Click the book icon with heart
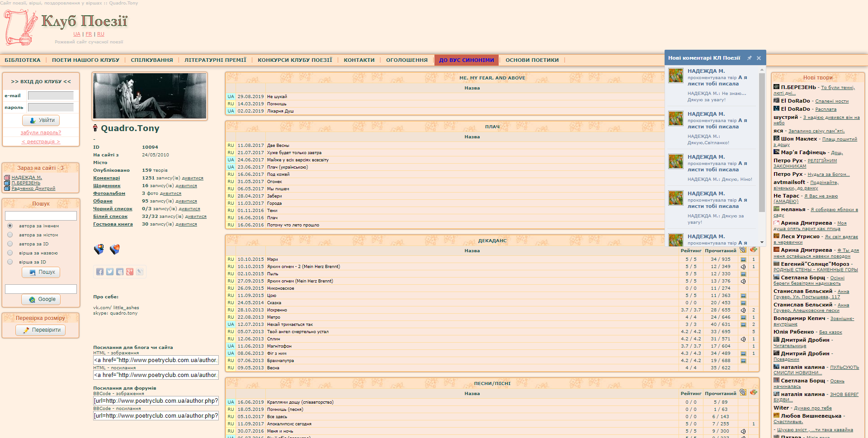868x438 pixels. (115, 249)
